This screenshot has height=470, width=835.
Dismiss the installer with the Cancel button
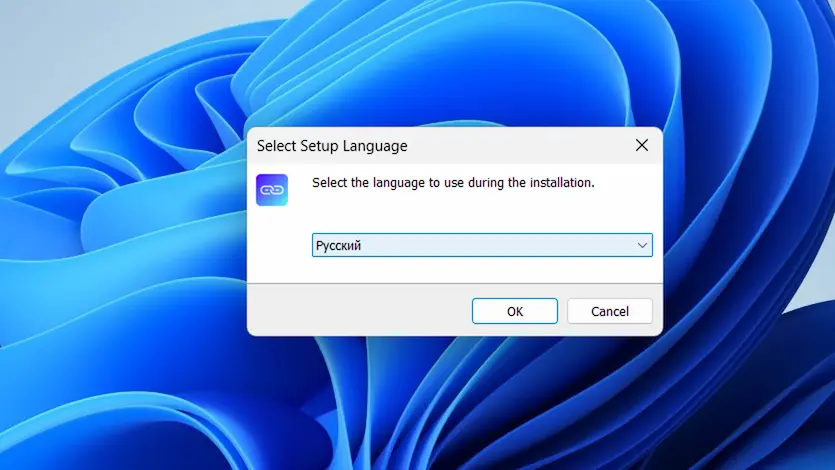pos(609,311)
